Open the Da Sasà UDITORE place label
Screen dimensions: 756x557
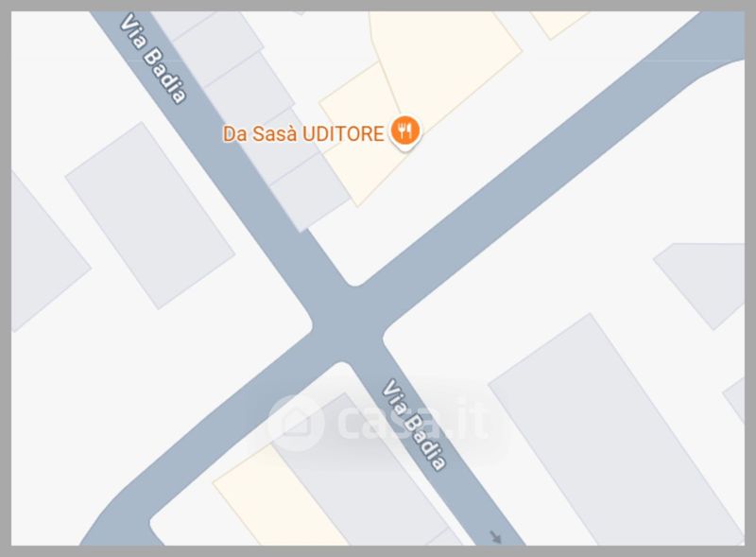coord(303,133)
